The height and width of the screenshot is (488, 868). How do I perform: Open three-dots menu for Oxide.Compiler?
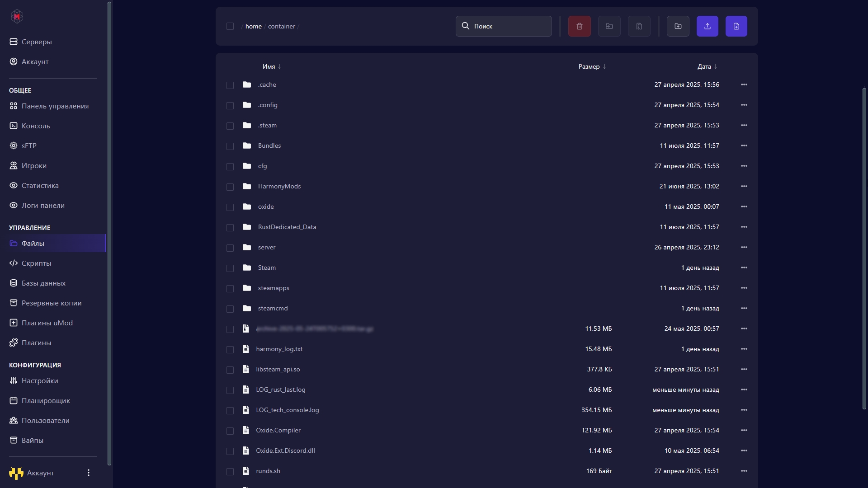744,430
